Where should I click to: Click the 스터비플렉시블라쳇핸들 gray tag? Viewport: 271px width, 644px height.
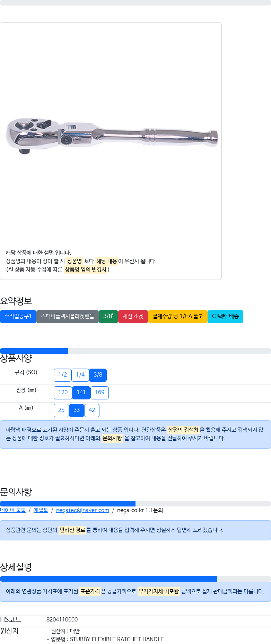68,316
